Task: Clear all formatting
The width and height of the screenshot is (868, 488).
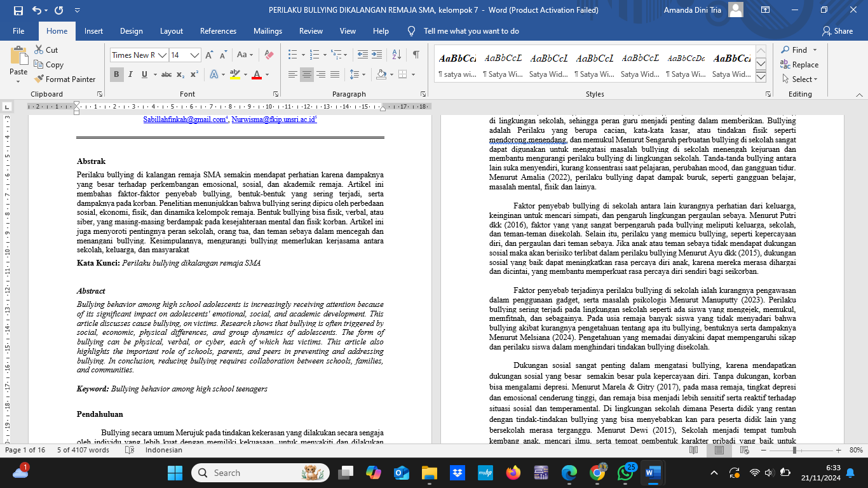Action: click(268, 55)
